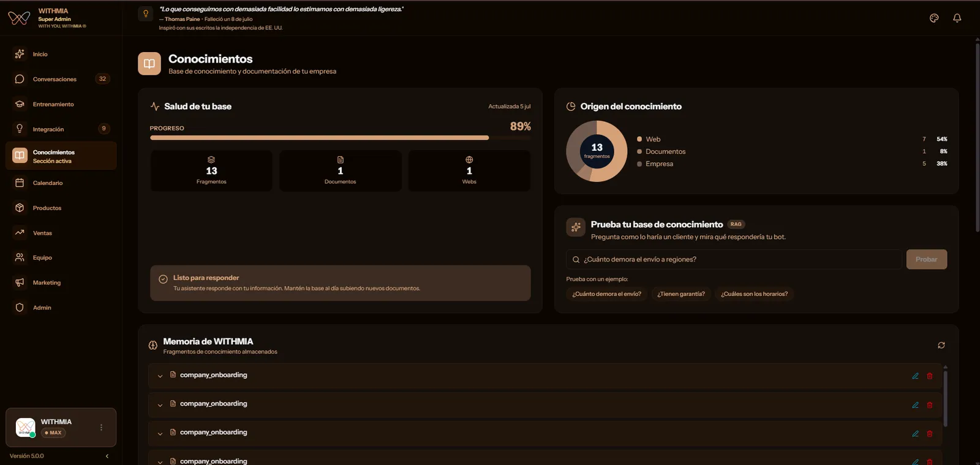Click the Conocimientos book header icon
The height and width of the screenshot is (465, 980).
pos(149,64)
